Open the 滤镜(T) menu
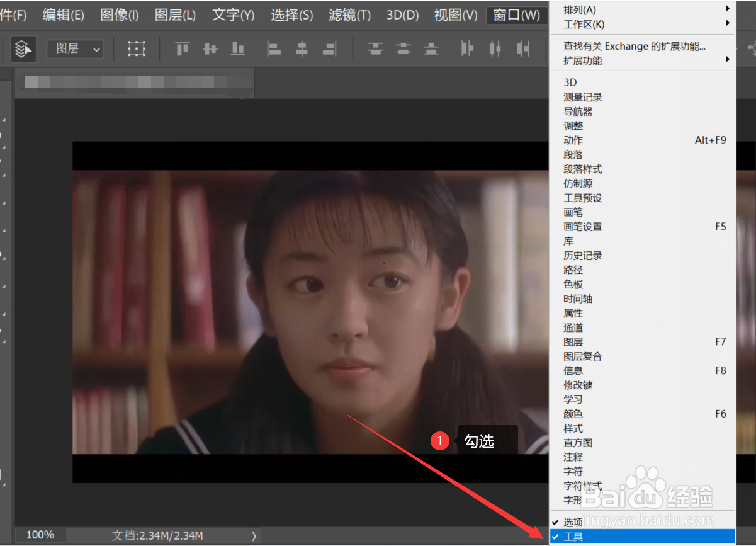This screenshot has width=756, height=546. (349, 14)
